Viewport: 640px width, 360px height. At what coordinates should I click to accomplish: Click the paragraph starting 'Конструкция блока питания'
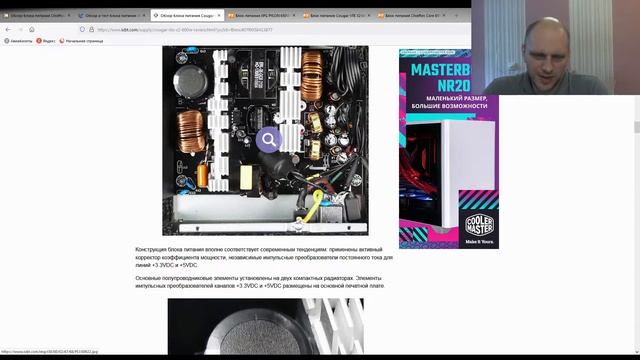[x=264, y=257]
